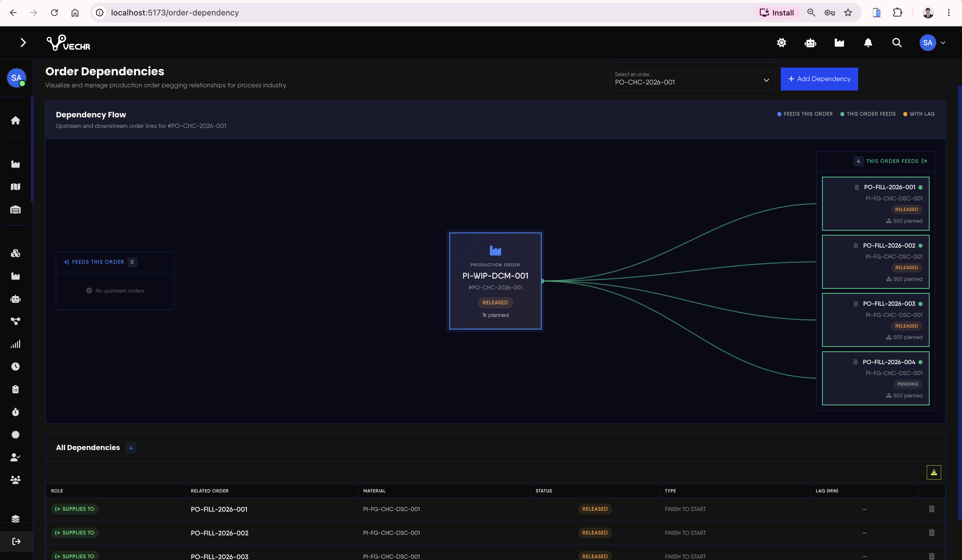Click the Add Dependency button
Image resolution: width=962 pixels, height=560 pixels.
pyautogui.click(x=819, y=79)
